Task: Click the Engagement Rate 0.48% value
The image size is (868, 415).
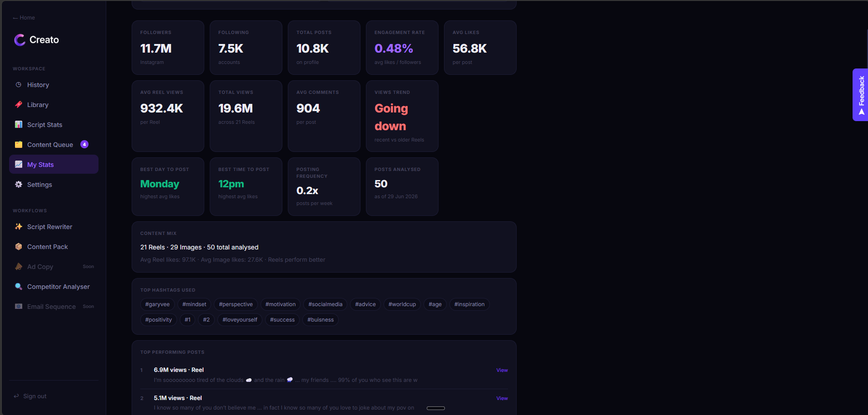Action: [x=394, y=49]
